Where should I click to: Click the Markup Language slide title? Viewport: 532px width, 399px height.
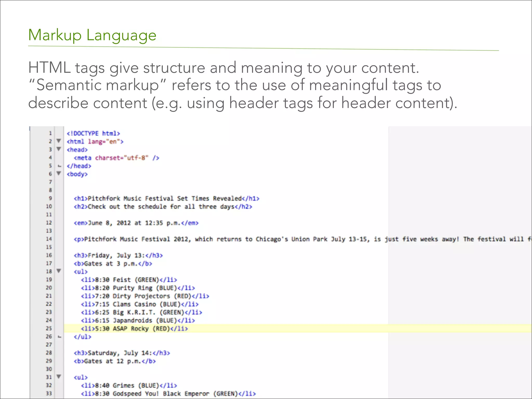coord(92,35)
